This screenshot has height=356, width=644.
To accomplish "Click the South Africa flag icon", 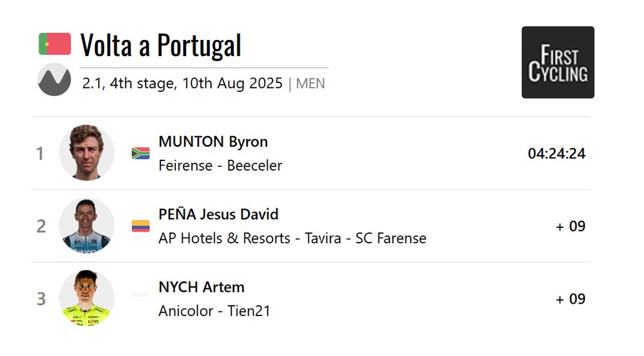I will click(140, 153).
